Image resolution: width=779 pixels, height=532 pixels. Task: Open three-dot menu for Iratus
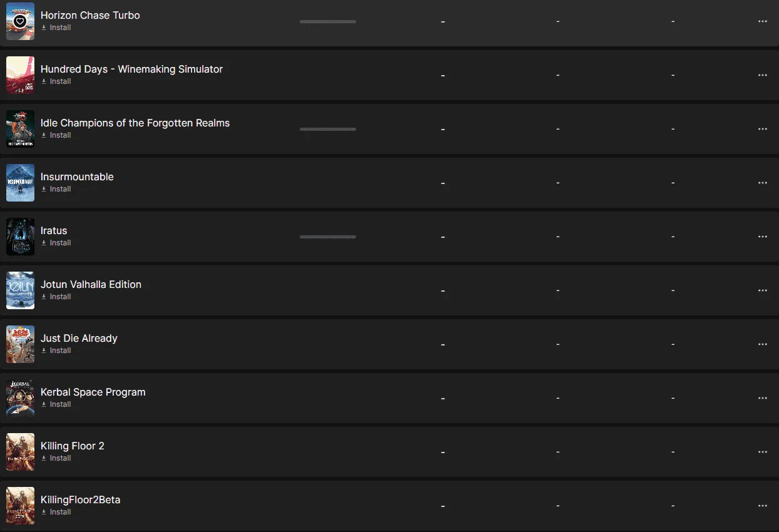point(762,237)
